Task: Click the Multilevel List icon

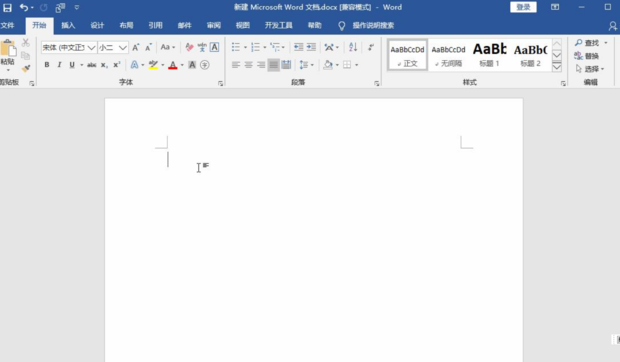Action: coord(275,47)
